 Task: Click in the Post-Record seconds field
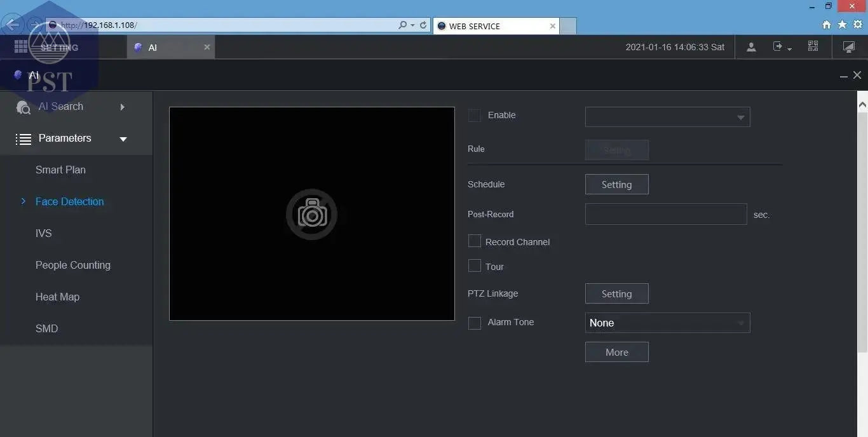[665, 214]
